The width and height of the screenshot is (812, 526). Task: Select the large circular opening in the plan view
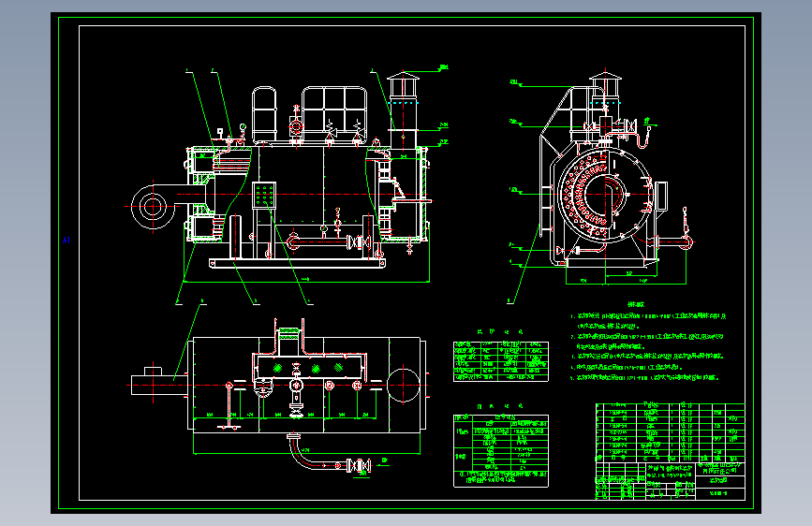pos(403,385)
